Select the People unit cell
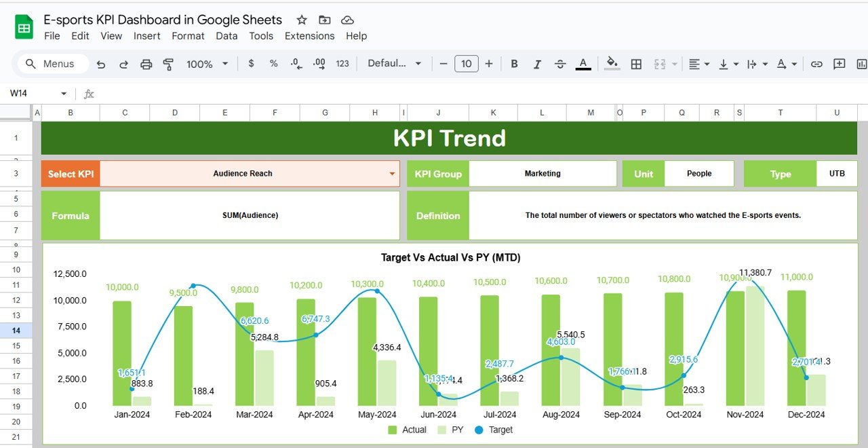Image resolution: width=868 pixels, height=448 pixels. click(x=699, y=174)
